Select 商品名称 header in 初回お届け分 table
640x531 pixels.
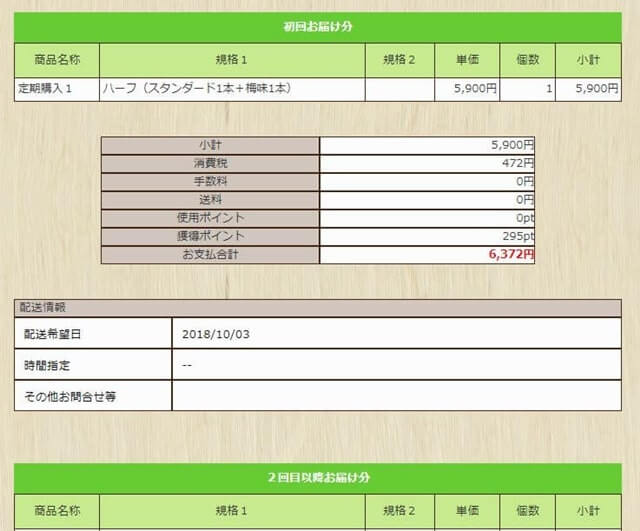pos(57,60)
